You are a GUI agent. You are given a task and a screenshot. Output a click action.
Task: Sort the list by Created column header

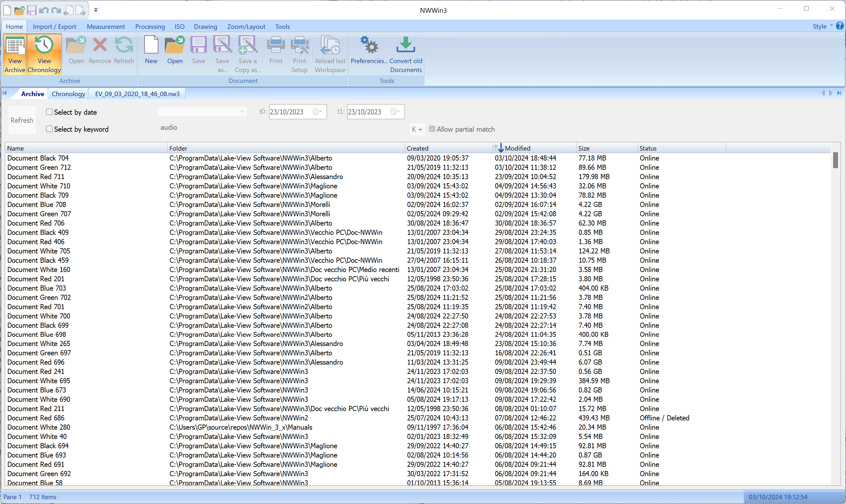[x=449, y=148]
